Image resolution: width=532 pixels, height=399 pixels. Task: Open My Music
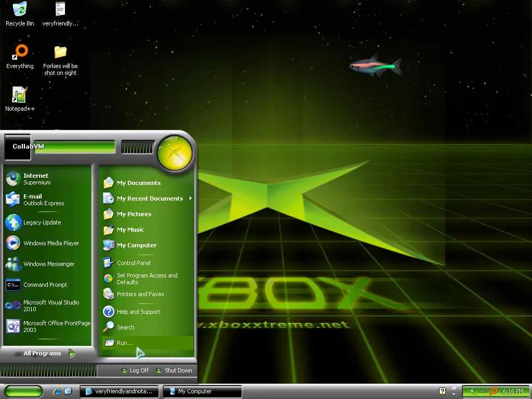click(147, 230)
